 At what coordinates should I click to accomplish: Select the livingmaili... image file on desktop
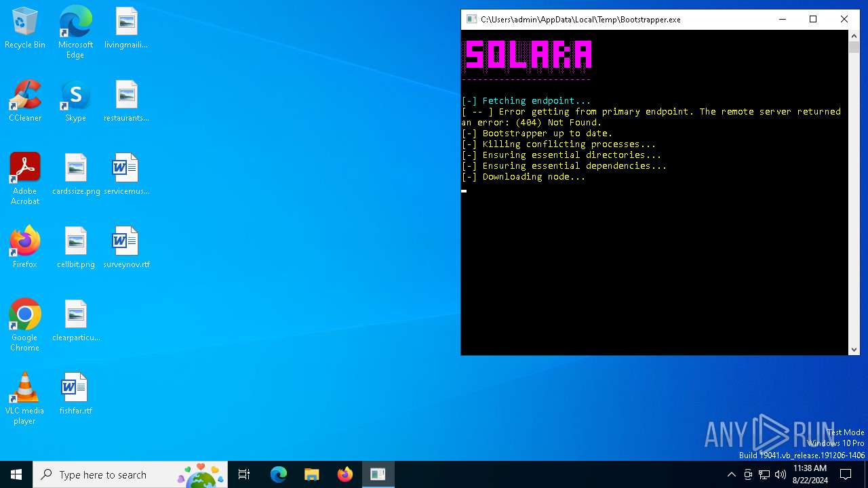126,28
